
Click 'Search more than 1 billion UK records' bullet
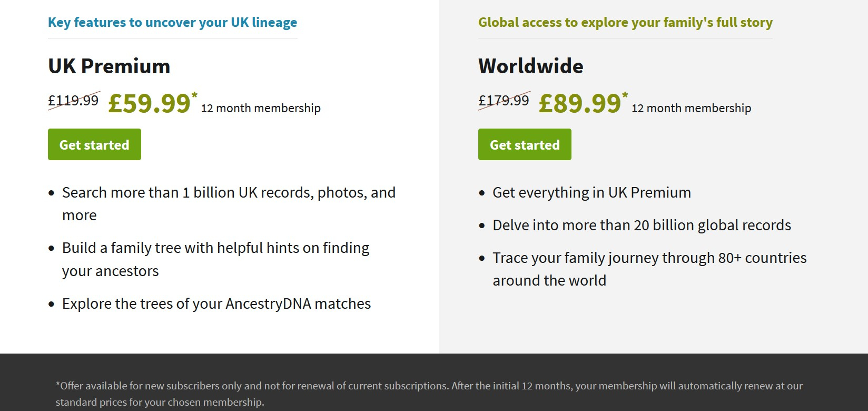[x=229, y=204]
